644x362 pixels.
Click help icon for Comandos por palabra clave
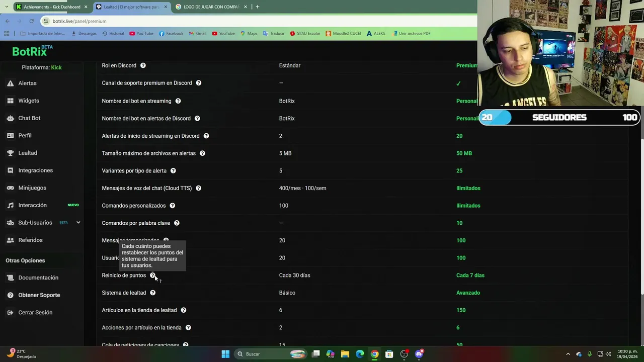[177, 223]
